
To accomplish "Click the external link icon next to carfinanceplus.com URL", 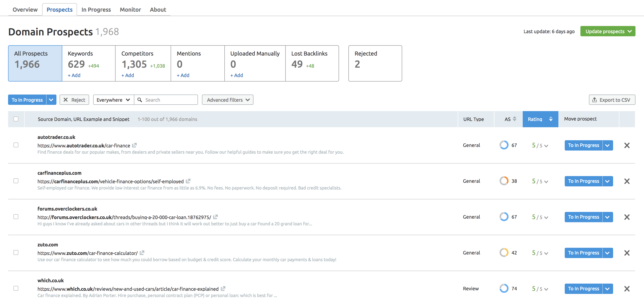I will click(x=188, y=181).
